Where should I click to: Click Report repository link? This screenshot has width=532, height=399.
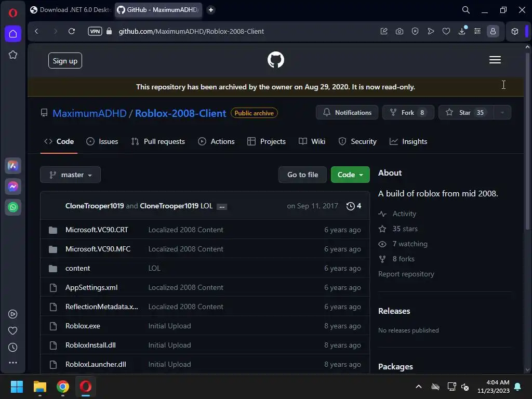point(406,274)
